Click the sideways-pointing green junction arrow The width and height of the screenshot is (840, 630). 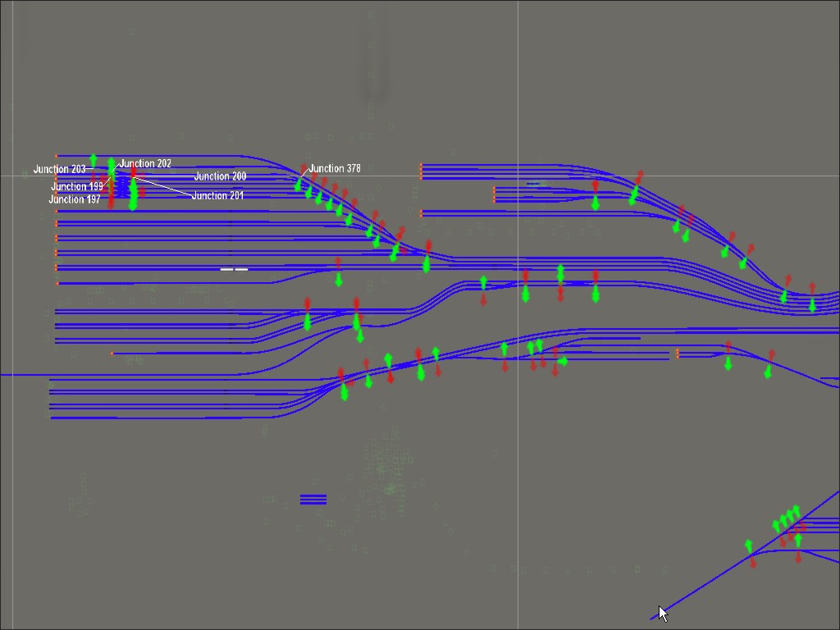(x=563, y=362)
